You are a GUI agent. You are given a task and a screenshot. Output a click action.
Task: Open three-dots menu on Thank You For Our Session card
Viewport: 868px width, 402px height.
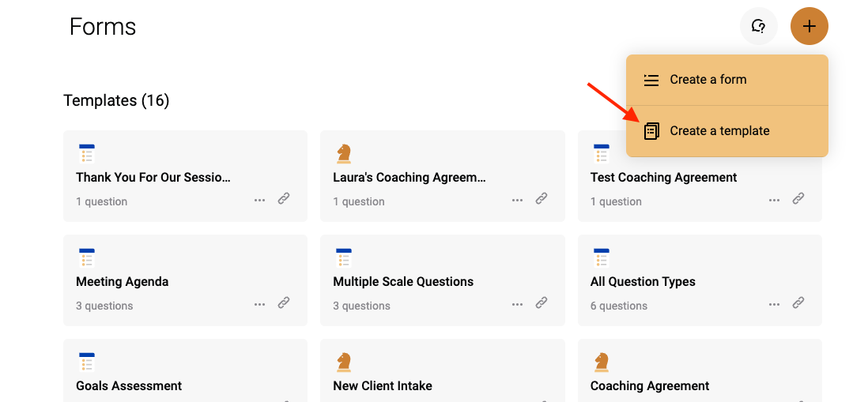(259, 200)
